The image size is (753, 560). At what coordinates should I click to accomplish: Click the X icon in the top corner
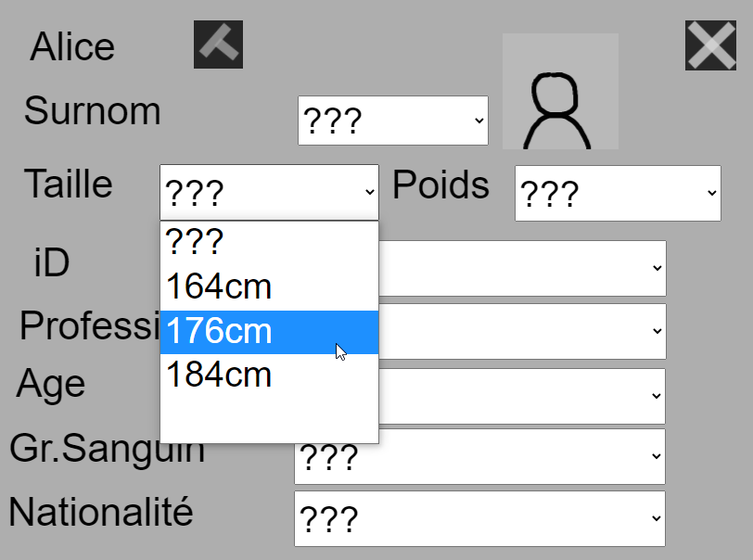[x=710, y=45]
